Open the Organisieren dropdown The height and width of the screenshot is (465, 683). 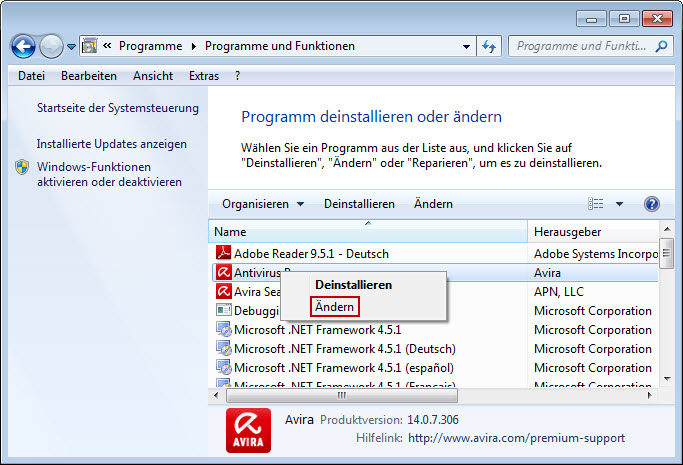[x=263, y=204]
